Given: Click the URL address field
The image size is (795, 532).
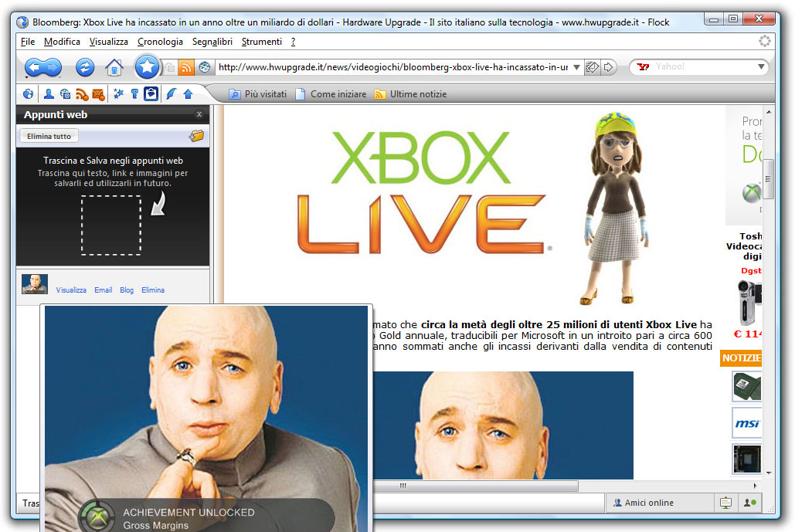Looking at the screenshot, I should [x=393, y=67].
